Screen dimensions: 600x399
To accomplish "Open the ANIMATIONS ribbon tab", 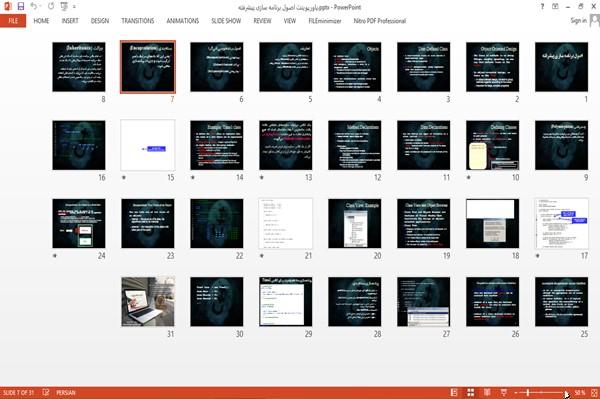I will [x=183, y=21].
